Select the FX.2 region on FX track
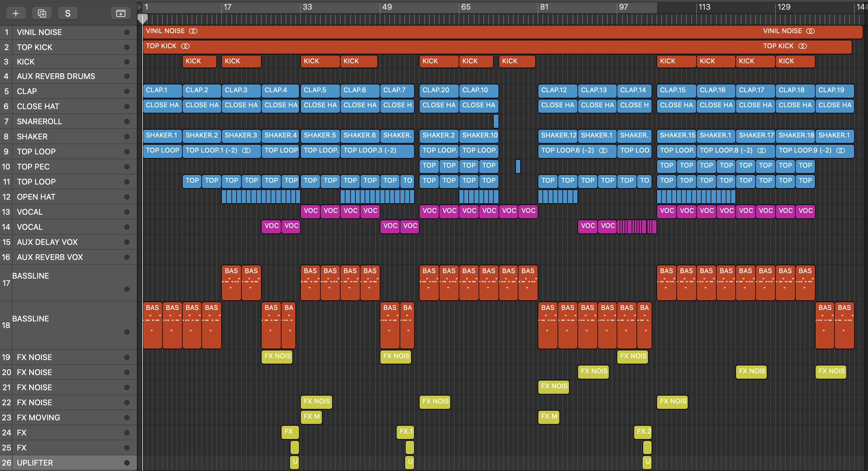Viewport: 868px width, 471px height. [x=643, y=431]
